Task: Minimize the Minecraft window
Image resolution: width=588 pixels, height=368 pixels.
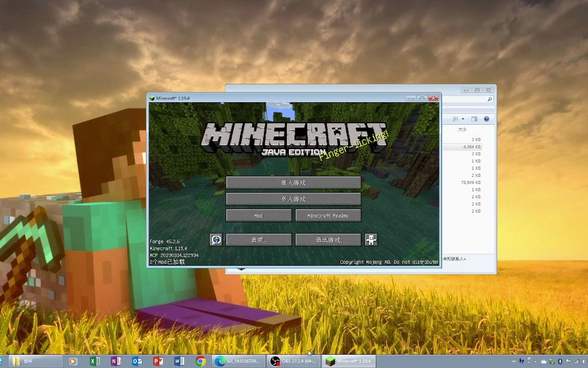Action: [x=411, y=98]
